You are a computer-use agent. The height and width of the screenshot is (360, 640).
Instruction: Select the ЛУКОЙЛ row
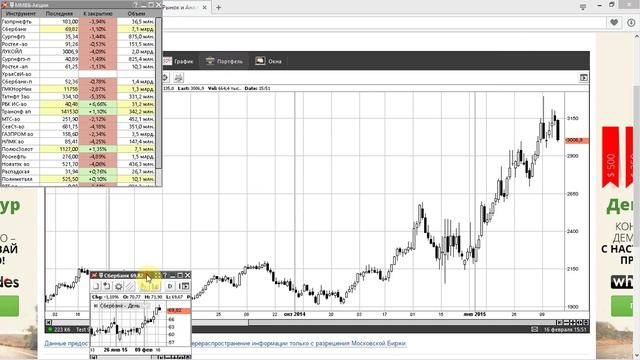78,51
